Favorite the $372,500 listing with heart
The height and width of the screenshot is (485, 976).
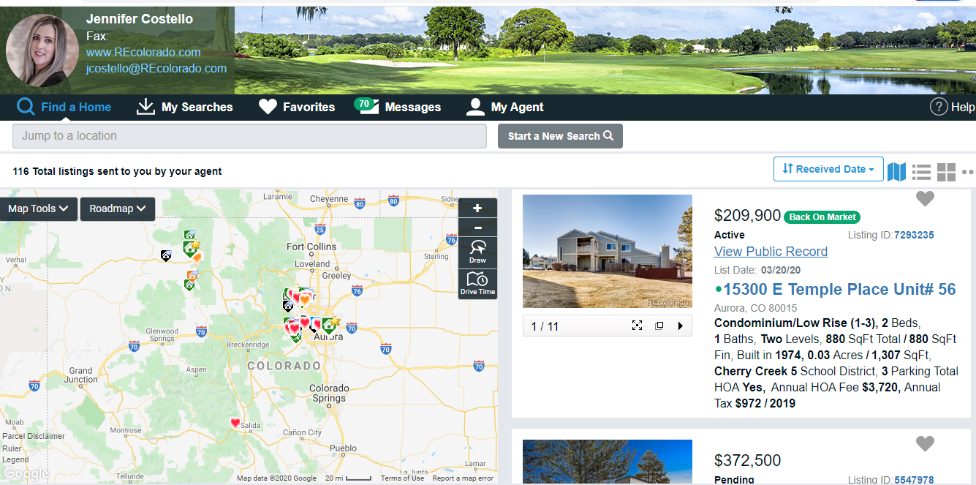click(x=925, y=444)
